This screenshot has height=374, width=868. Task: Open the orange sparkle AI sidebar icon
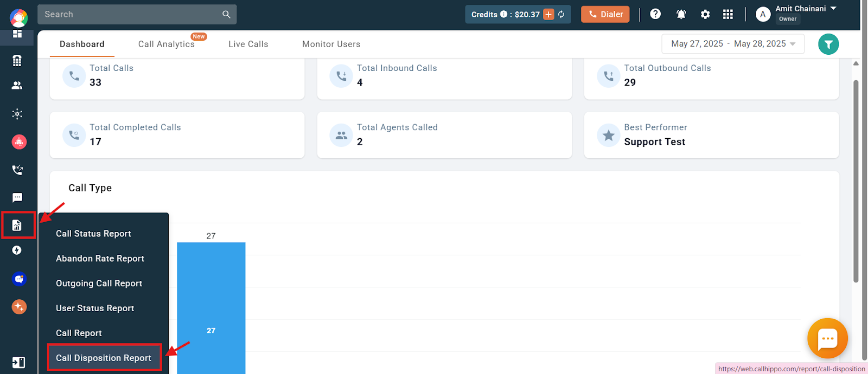pos(19,307)
